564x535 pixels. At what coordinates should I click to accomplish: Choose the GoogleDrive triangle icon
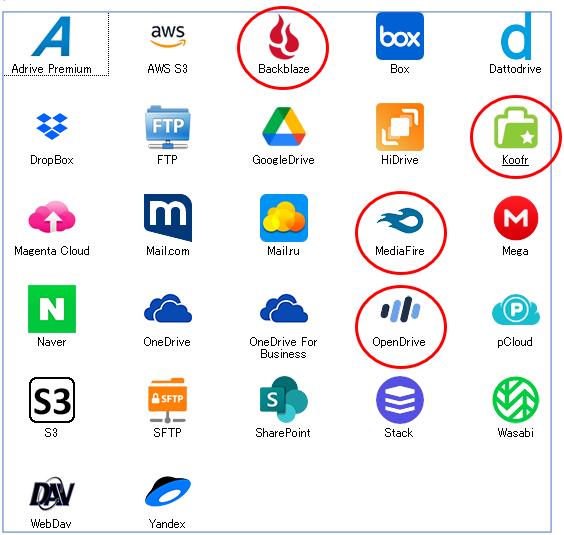(x=284, y=127)
